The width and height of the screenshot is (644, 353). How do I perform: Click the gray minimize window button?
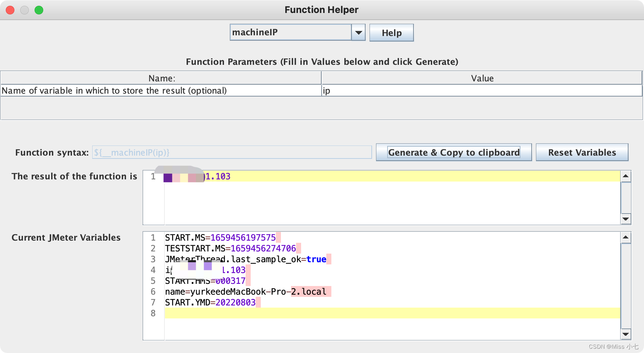pos(24,10)
